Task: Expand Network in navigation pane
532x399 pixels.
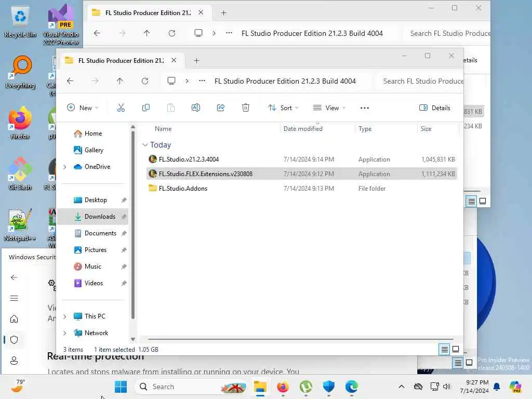Action: 65,333
